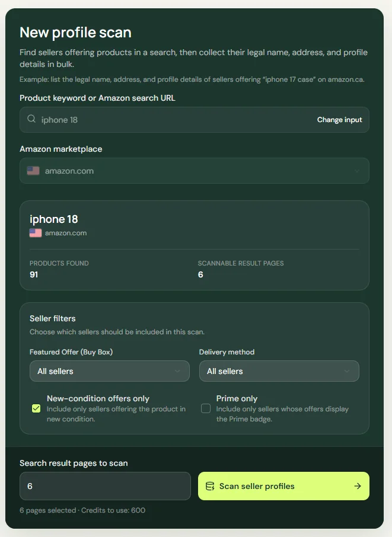The height and width of the screenshot is (537, 392).
Task: Click the PRODUCTS FOUND value 91
Action: coord(34,274)
